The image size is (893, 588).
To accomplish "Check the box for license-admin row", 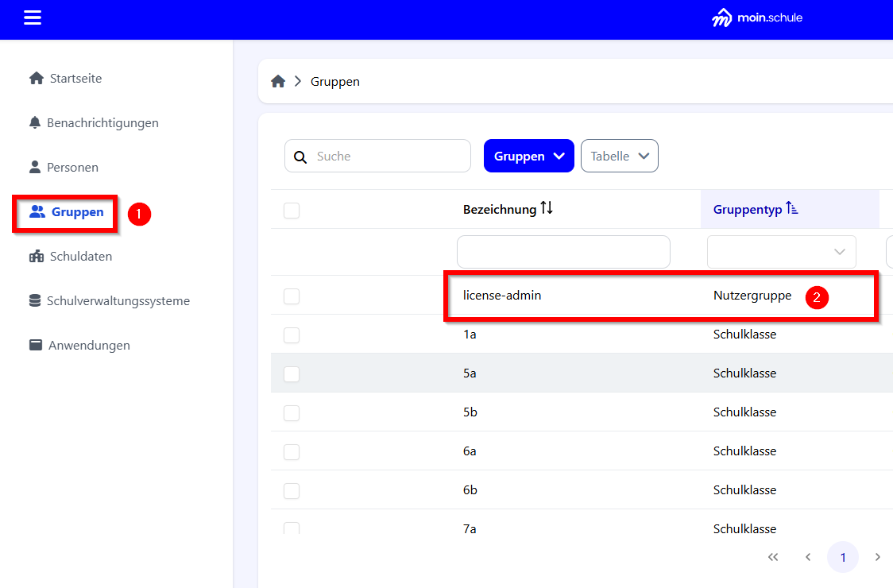I will (292, 296).
